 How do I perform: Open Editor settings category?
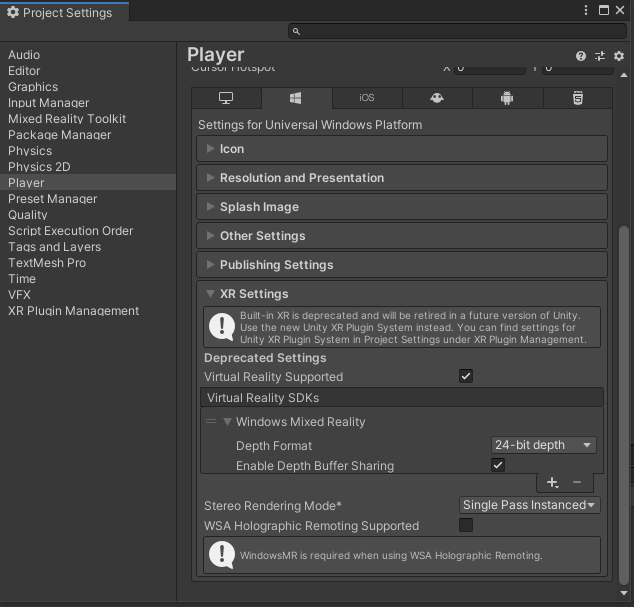pyautogui.click(x=88, y=71)
